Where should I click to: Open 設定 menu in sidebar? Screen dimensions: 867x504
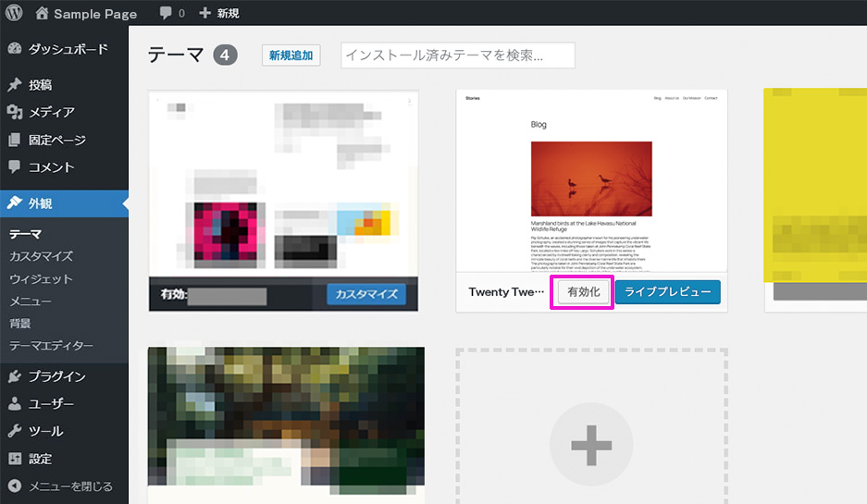tap(40, 459)
